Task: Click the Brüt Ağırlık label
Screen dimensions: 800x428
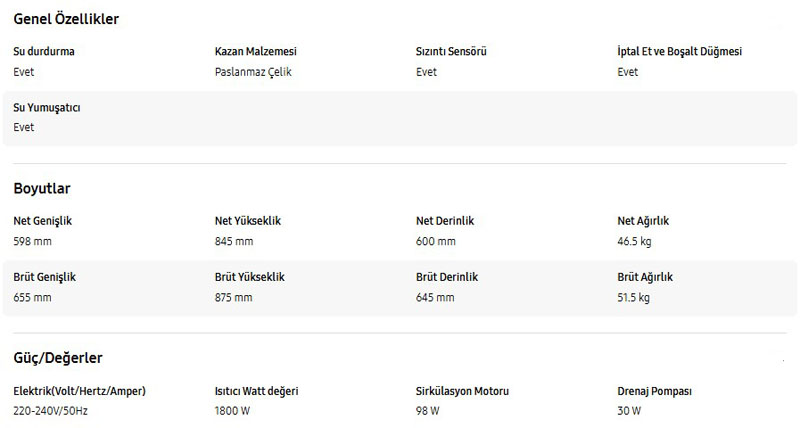Action: coord(645,277)
